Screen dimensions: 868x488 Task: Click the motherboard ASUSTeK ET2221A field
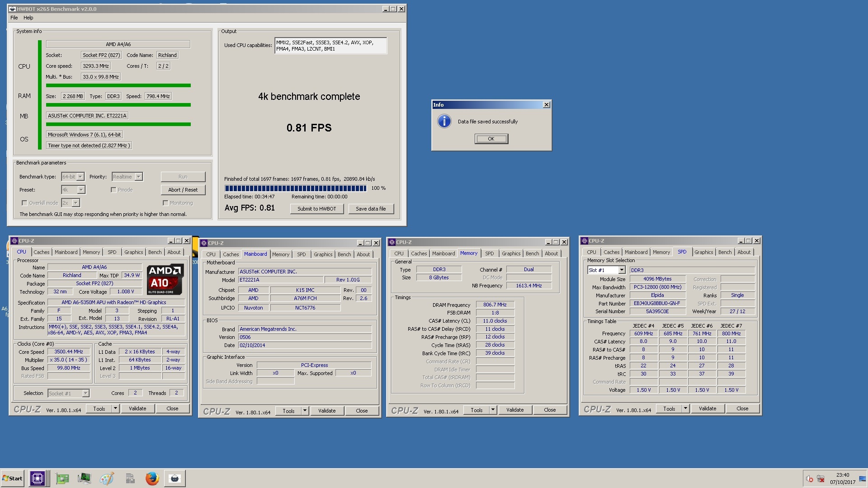coord(87,116)
